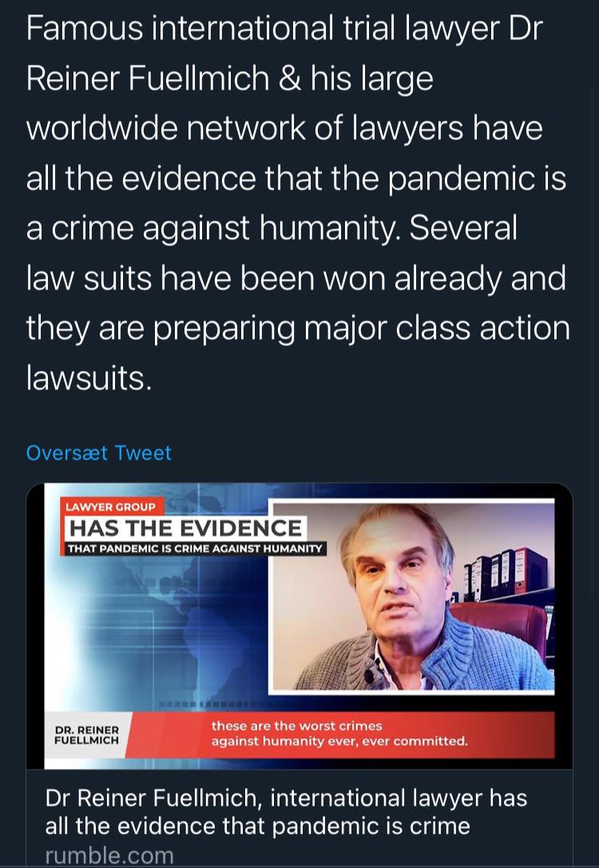This screenshot has height=868, width=599.
Task: Click 'they are preparing major class action' line
Action: (298, 327)
